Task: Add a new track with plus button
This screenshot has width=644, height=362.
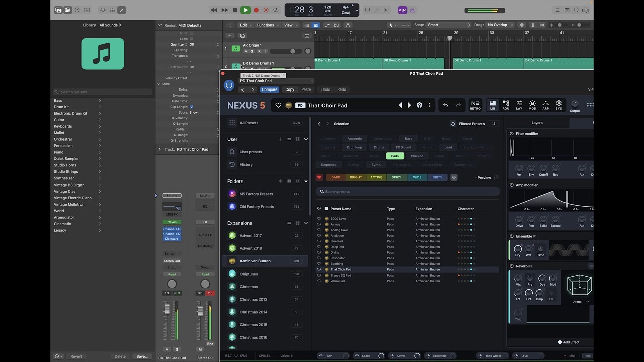Action: click(230, 36)
